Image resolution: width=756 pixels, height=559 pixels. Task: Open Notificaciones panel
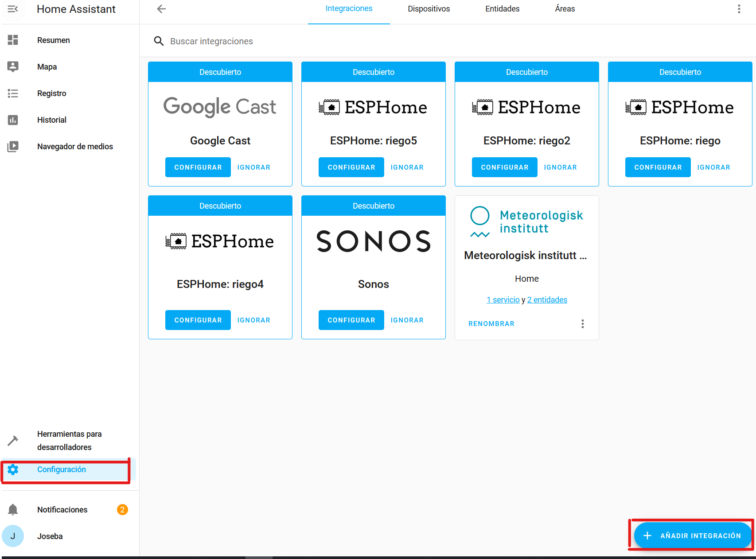69,509
